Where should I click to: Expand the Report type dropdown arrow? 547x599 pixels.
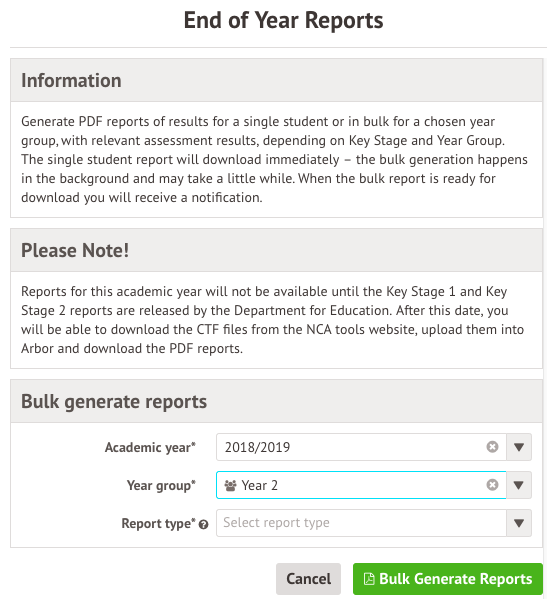(x=519, y=523)
